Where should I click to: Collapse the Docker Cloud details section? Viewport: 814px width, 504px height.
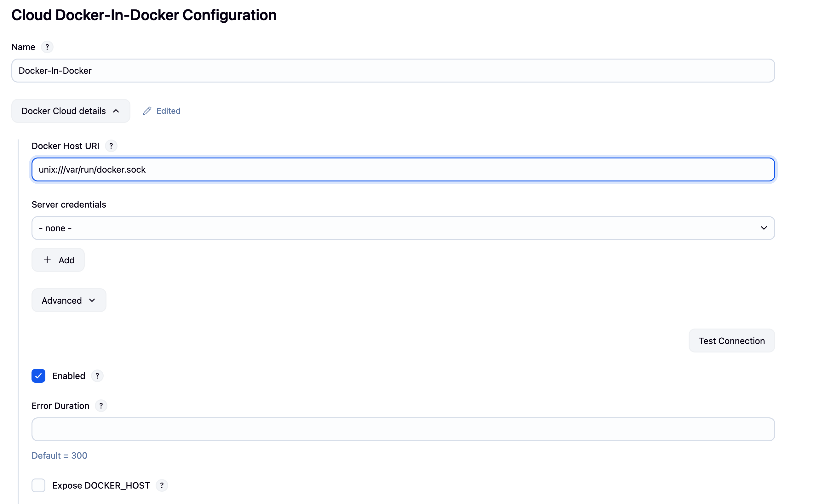click(x=71, y=111)
